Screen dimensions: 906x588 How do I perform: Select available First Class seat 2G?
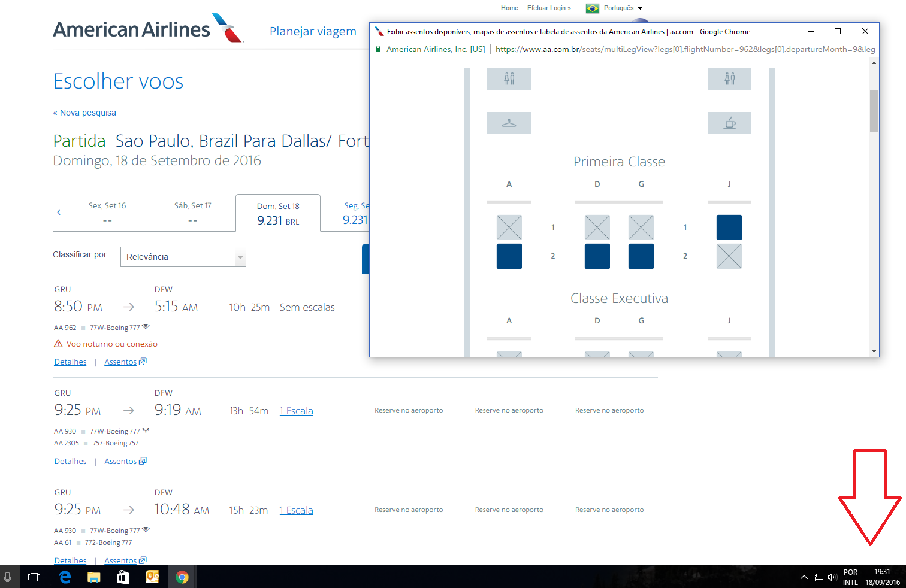pos(641,256)
